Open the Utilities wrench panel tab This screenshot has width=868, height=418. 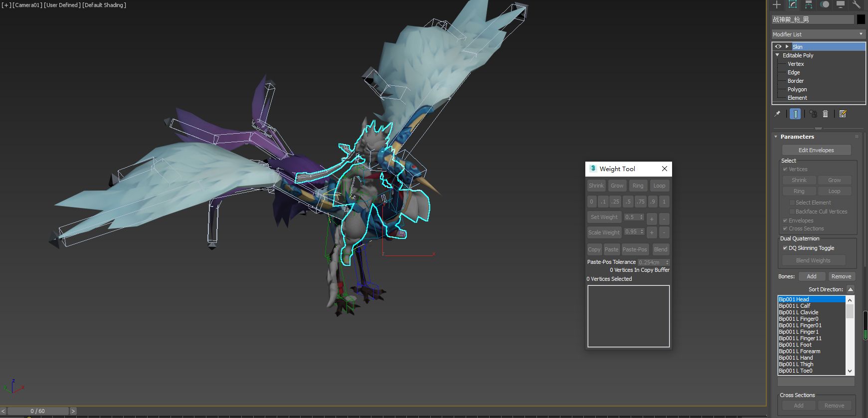click(857, 4)
